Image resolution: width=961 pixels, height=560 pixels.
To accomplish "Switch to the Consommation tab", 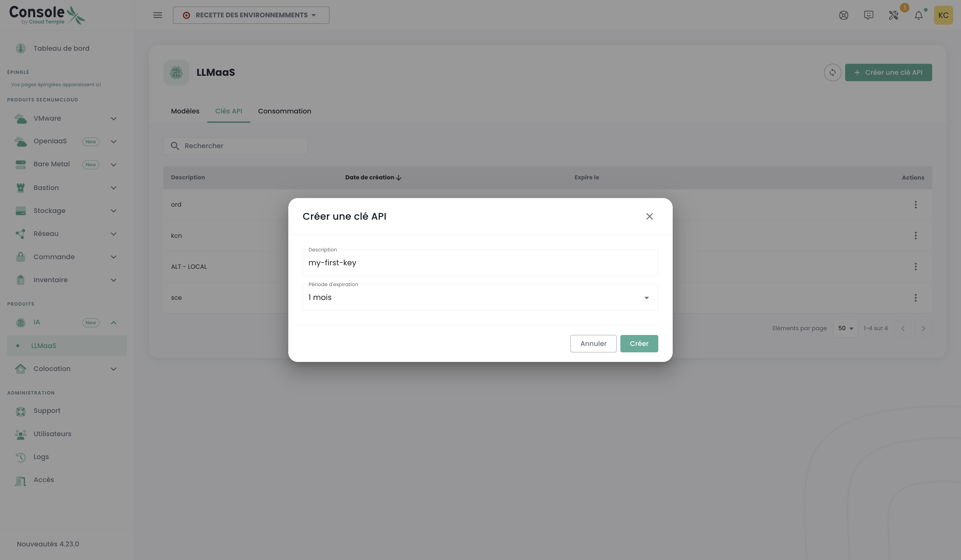I will click(x=285, y=111).
